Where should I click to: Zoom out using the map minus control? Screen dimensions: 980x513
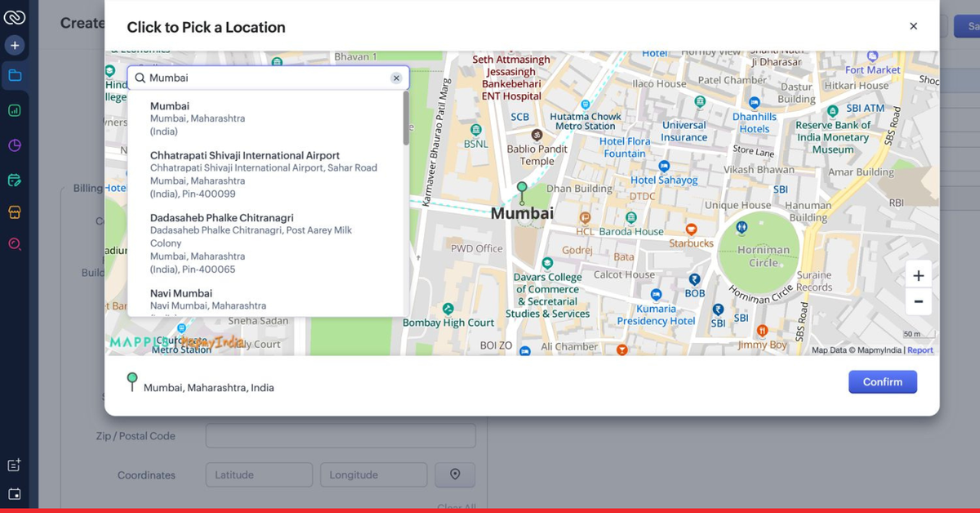[x=918, y=302]
